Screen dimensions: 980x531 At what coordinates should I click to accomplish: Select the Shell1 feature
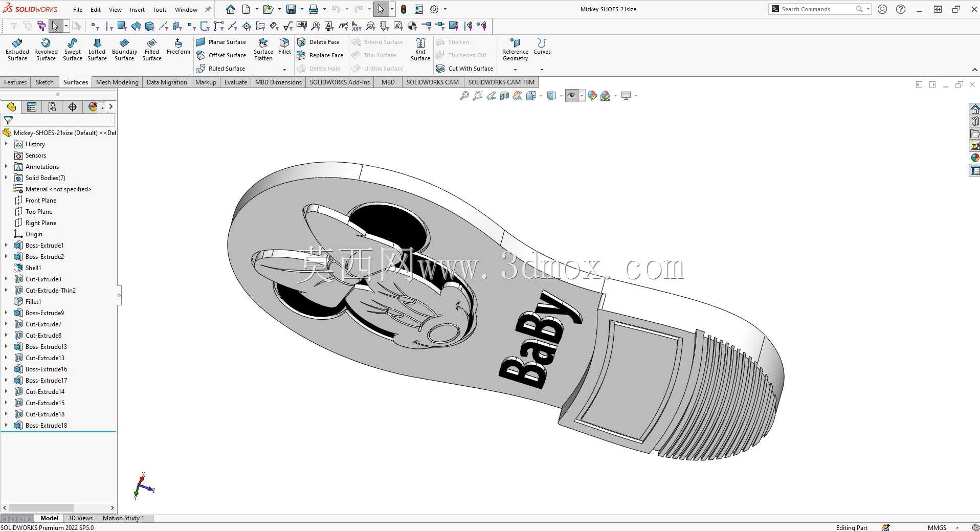point(28,268)
